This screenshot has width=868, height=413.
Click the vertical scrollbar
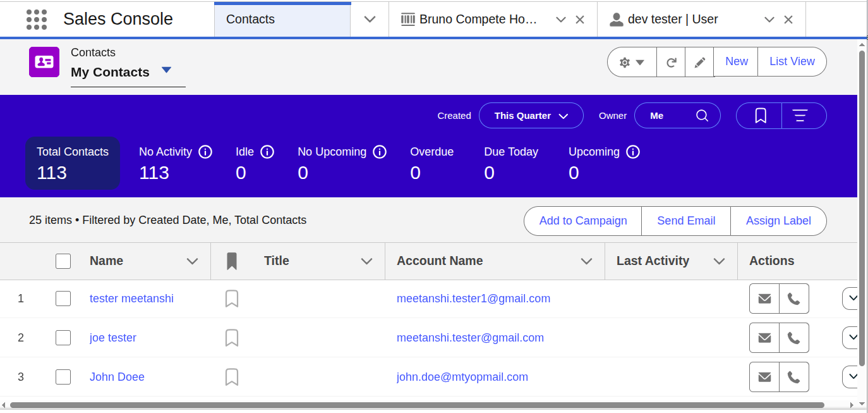coord(862,209)
